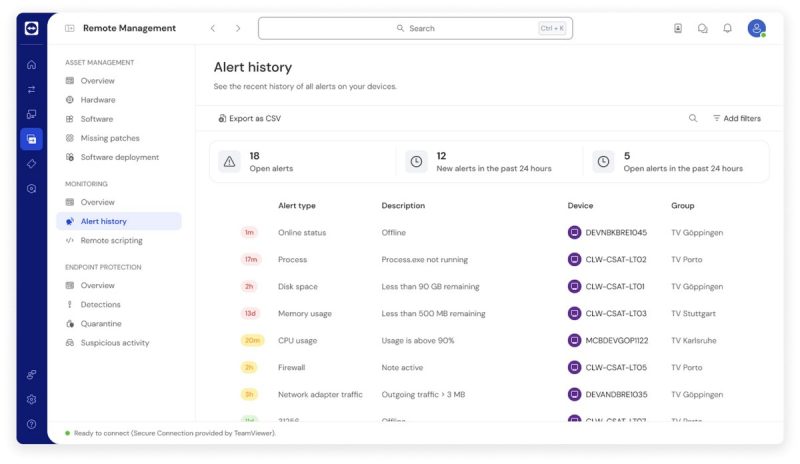Go back with the left arrow
Viewport: 800px width, 464px height.
213,28
